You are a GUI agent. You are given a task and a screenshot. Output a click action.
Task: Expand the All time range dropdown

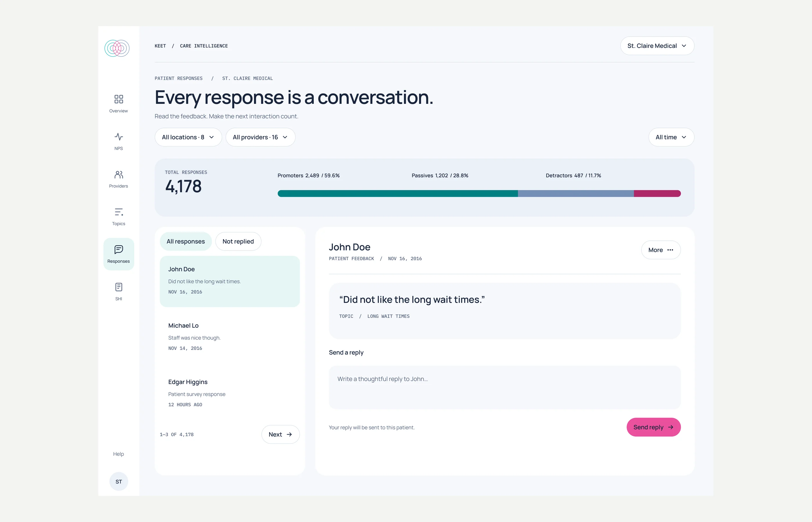[671, 137]
